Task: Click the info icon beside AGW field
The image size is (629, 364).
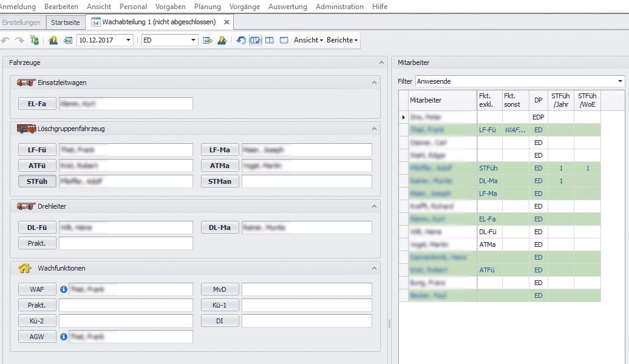Action: point(64,336)
